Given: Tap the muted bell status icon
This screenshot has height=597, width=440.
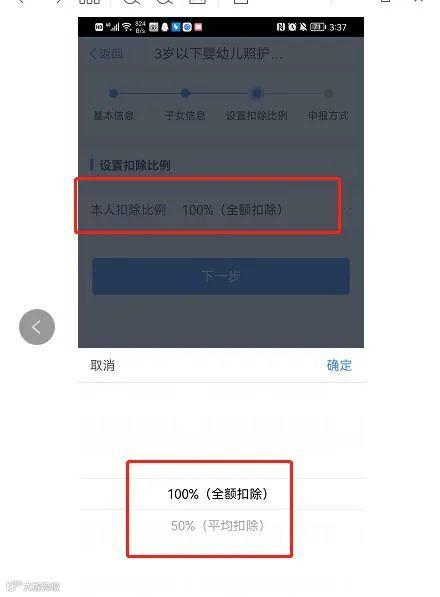Looking at the screenshot, I should tap(303, 27).
